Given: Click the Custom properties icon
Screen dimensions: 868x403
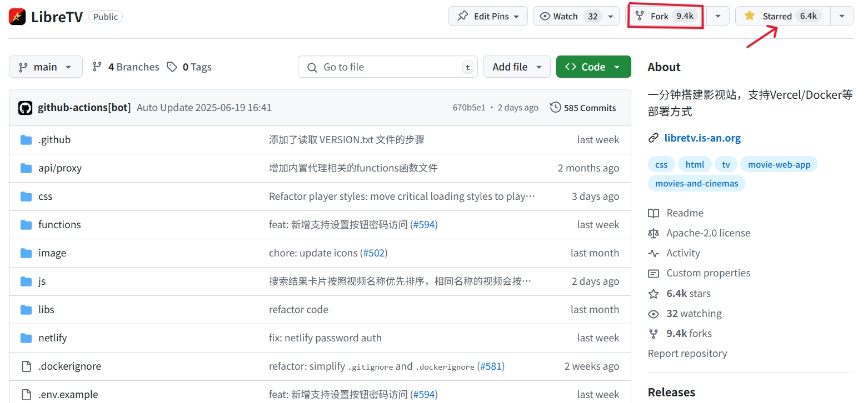Looking at the screenshot, I should tap(655, 273).
